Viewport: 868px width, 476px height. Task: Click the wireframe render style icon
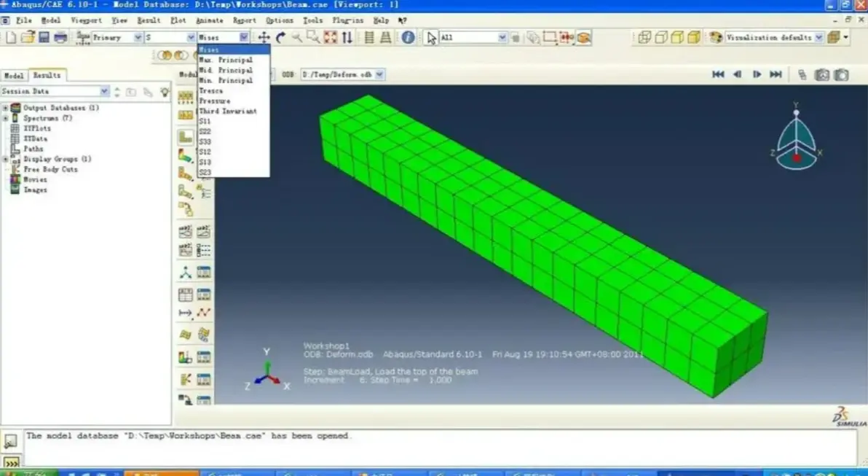coord(644,37)
